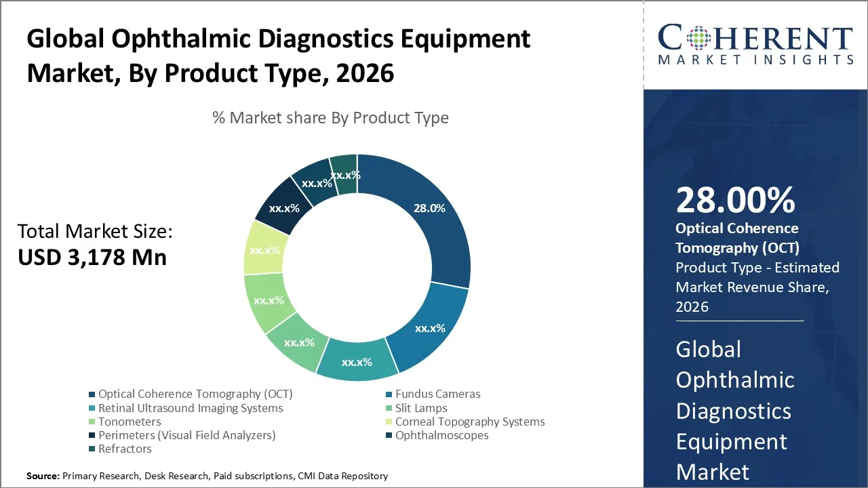Select the Retinal Ultrasound Imaging Systems legend marker
Screen dimensions: 868x488
point(93,407)
